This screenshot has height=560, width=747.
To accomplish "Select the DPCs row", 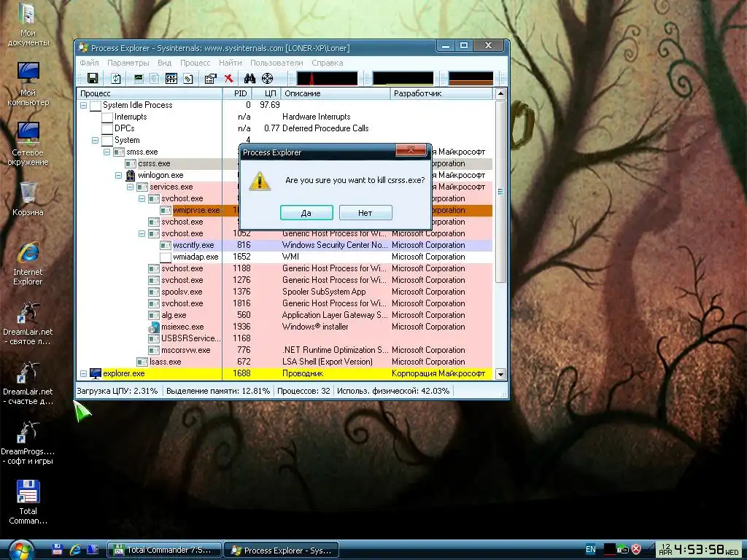I will click(x=284, y=128).
